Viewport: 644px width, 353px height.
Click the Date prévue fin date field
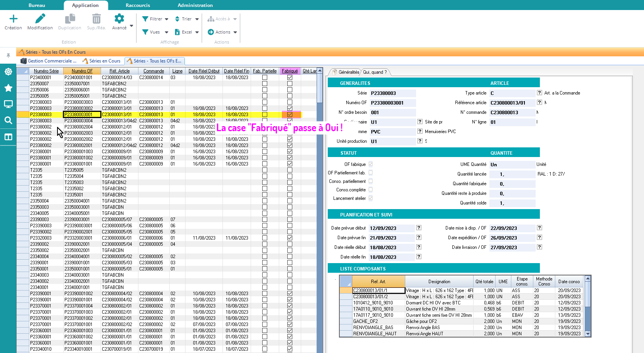click(x=391, y=238)
